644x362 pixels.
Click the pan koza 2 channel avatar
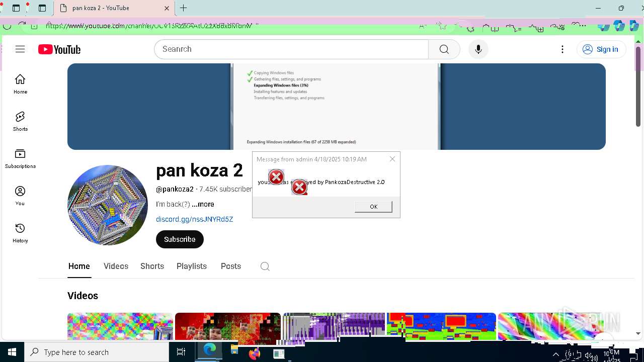[x=108, y=205]
